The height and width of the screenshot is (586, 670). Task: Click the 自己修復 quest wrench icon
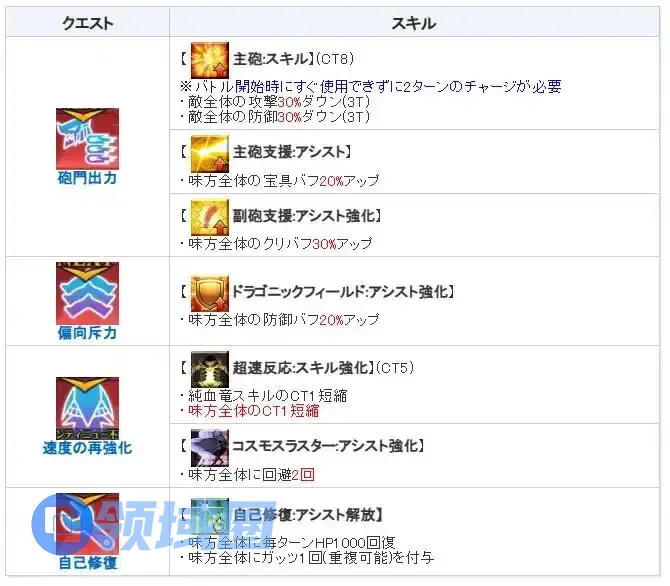[88, 524]
